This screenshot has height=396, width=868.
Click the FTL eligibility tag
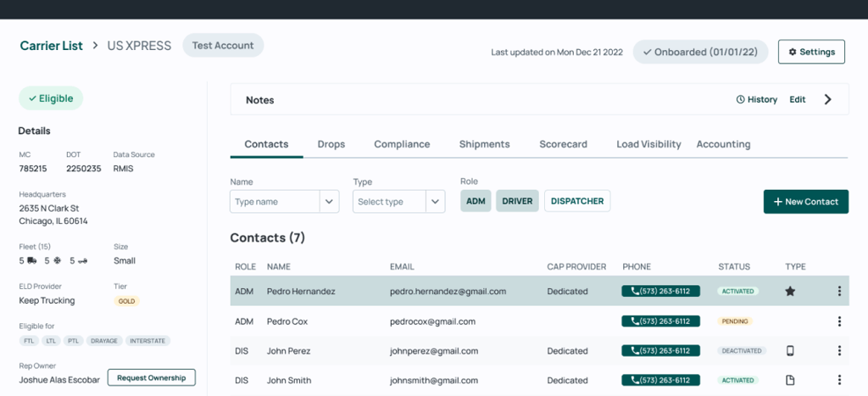click(x=28, y=341)
